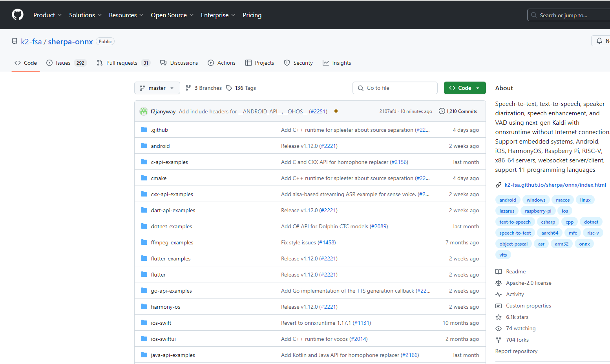The image size is (610, 364).
Task: Open the k2-fsa organization link
Action: coord(31,42)
